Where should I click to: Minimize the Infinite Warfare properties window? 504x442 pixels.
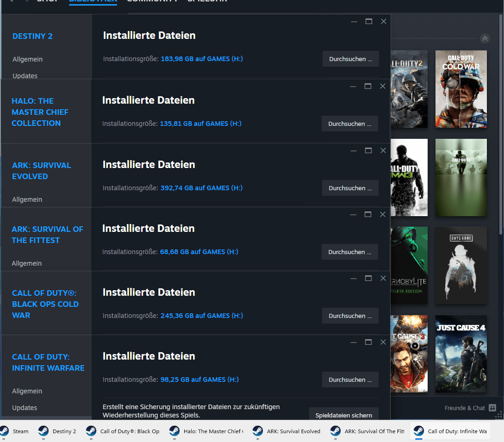[354, 342]
